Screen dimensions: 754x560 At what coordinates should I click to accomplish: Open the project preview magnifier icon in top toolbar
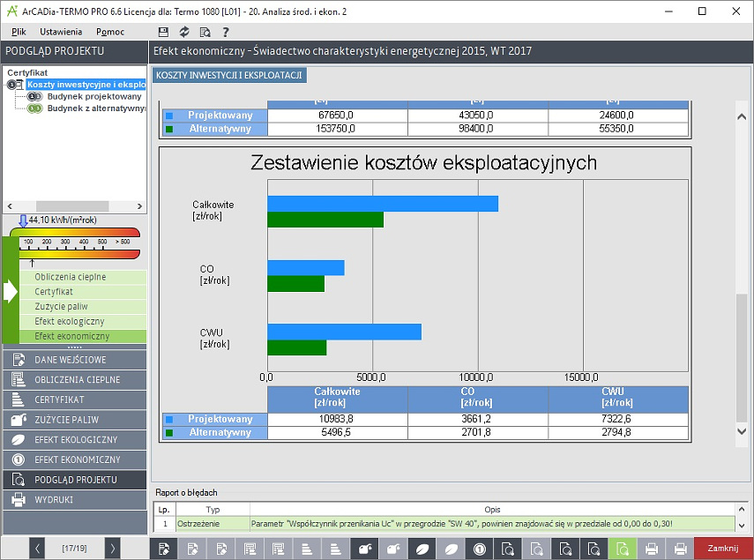point(205,32)
